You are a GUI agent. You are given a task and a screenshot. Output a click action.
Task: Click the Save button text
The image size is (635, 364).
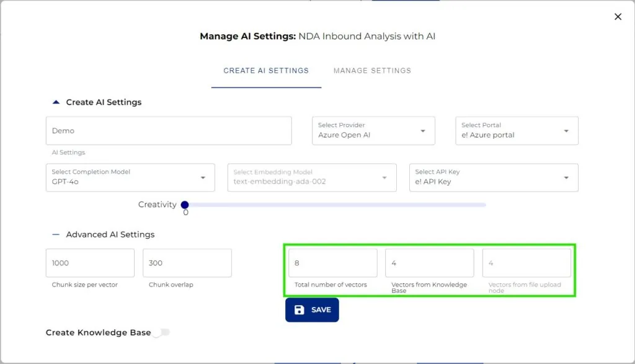[x=321, y=310]
